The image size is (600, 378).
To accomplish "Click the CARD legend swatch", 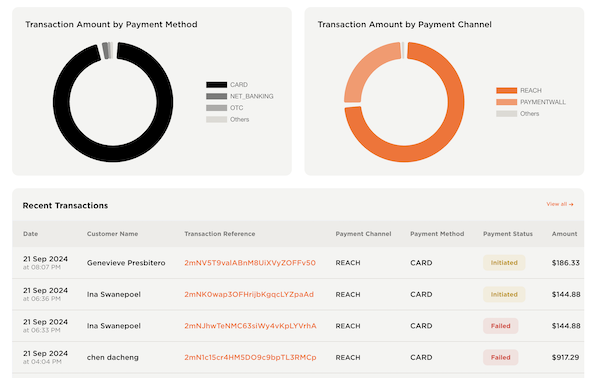I will point(217,85).
